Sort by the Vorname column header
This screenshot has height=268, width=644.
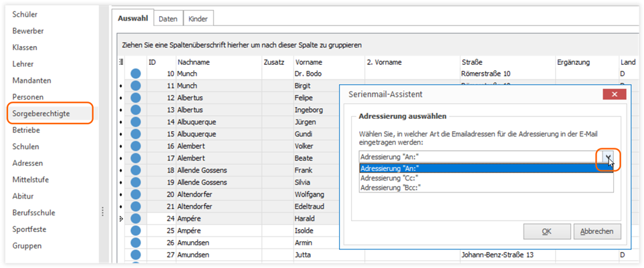coord(329,62)
